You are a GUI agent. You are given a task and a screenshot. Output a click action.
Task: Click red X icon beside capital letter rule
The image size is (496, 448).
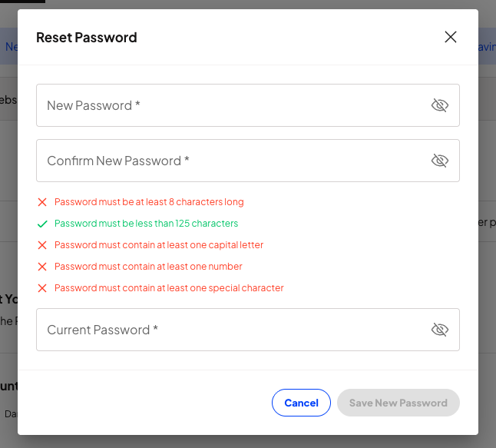[42, 245]
